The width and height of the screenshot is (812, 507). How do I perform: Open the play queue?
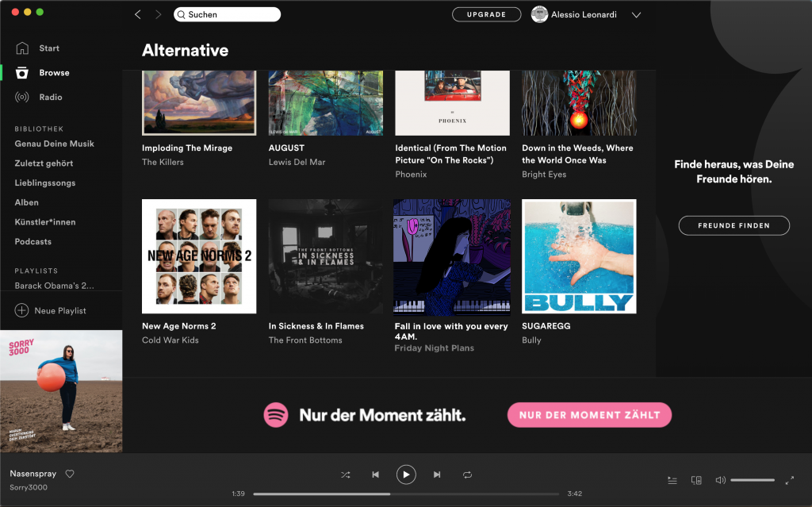point(672,480)
